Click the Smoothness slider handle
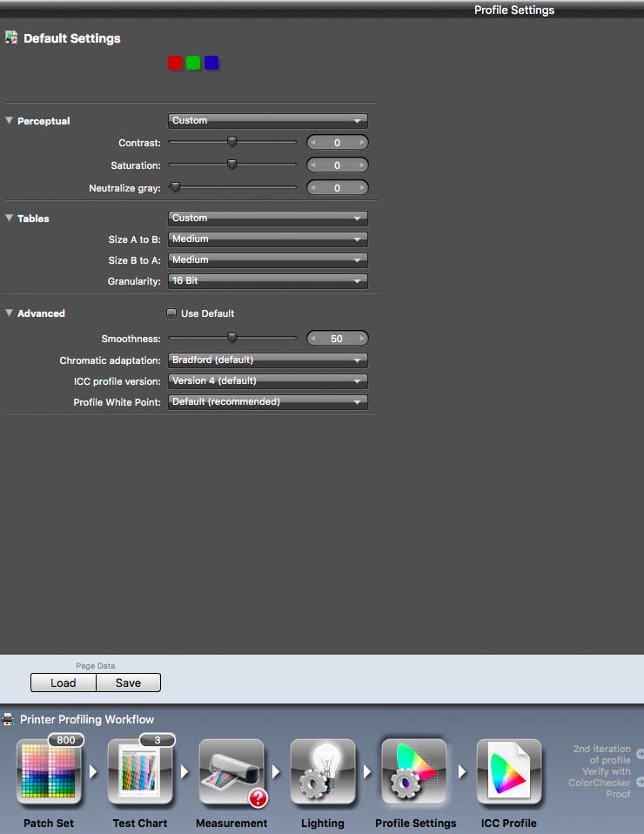 pos(231,337)
